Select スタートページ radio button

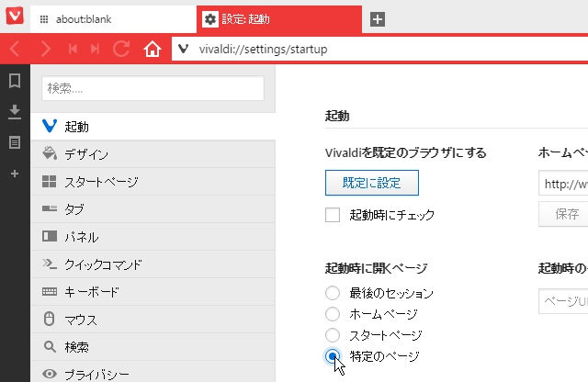pos(333,335)
